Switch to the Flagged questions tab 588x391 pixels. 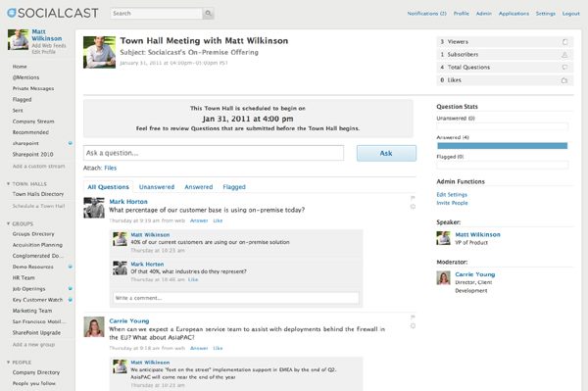coord(234,187)
